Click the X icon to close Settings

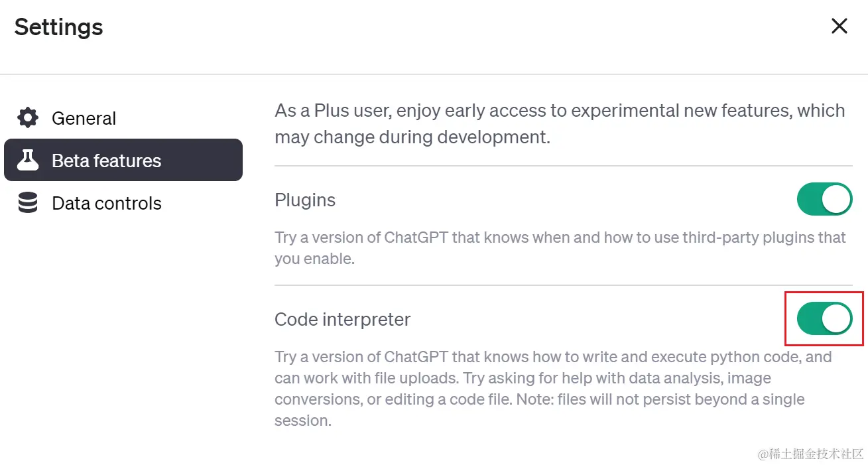839,26
